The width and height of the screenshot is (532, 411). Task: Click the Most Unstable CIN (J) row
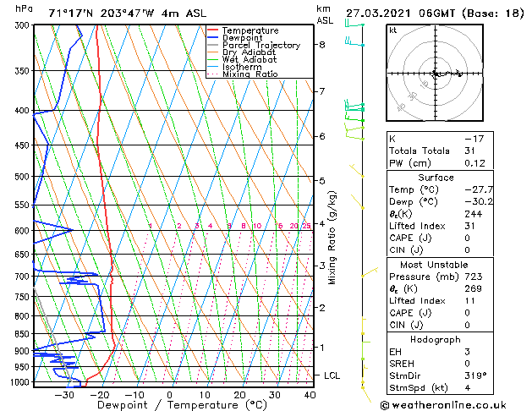(x=440, y=326)
